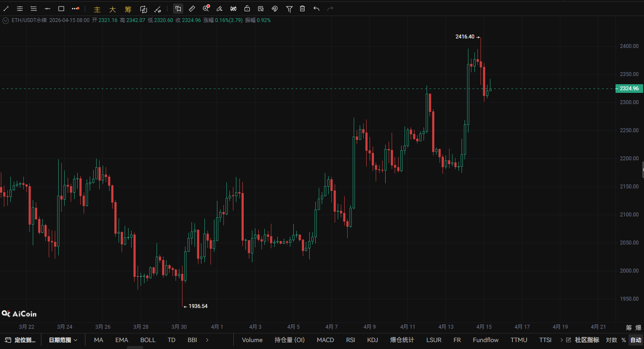
Task: Click the 2400.00 price axis label
Action: point(629,46)
